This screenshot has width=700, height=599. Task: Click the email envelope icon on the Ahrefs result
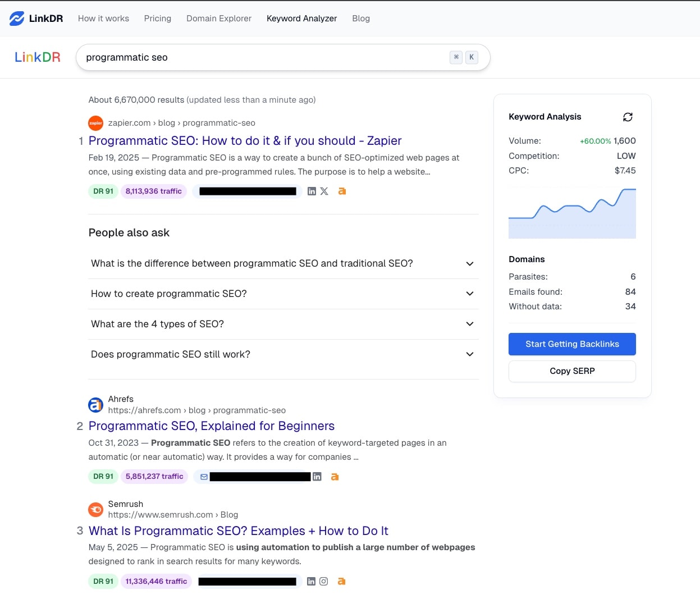[203, 476]
